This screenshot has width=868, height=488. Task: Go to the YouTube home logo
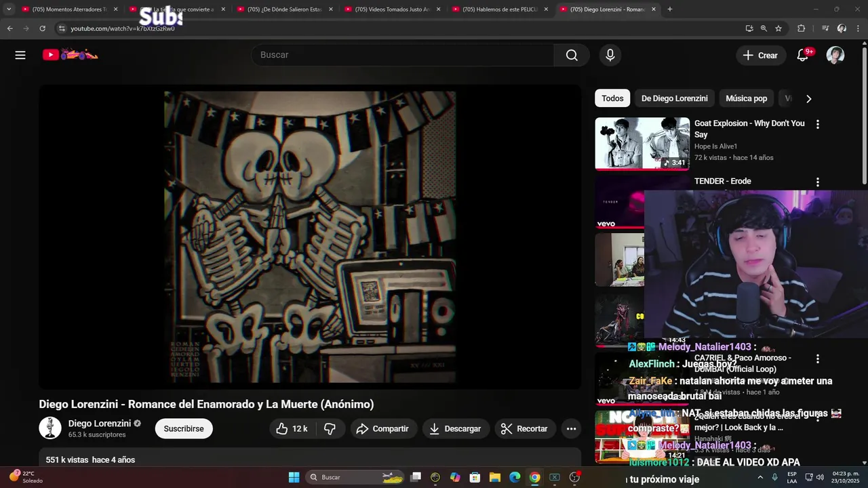71,55
